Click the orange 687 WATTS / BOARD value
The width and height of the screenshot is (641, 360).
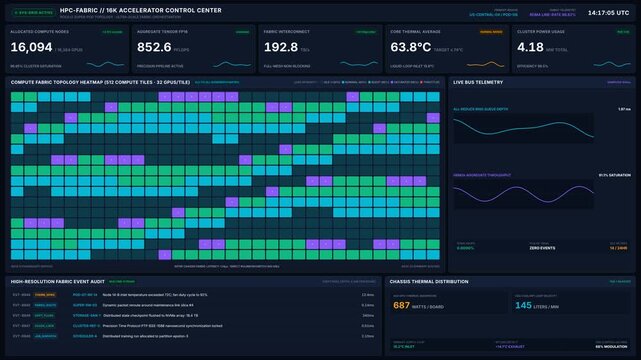click(418, 306)
